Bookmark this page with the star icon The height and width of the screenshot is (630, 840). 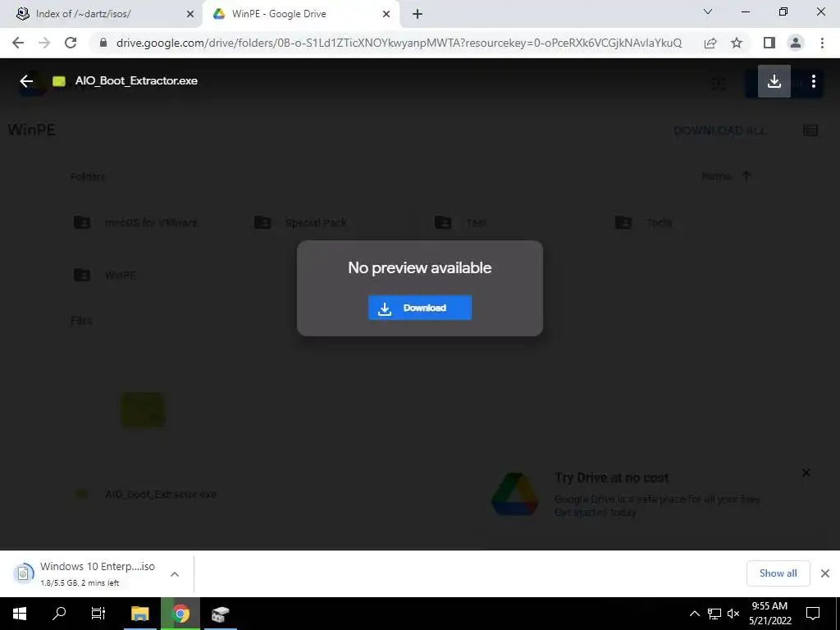737,43
